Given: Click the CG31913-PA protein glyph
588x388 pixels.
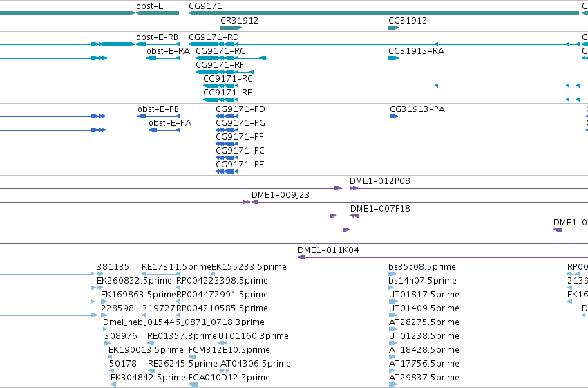Looking at the screenshot, I should click(x=394, y=116).
